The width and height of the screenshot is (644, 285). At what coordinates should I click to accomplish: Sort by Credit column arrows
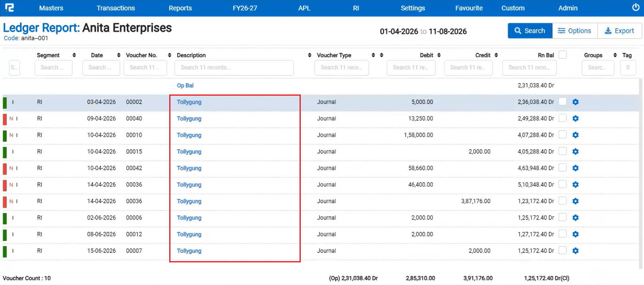pos(496,55)
